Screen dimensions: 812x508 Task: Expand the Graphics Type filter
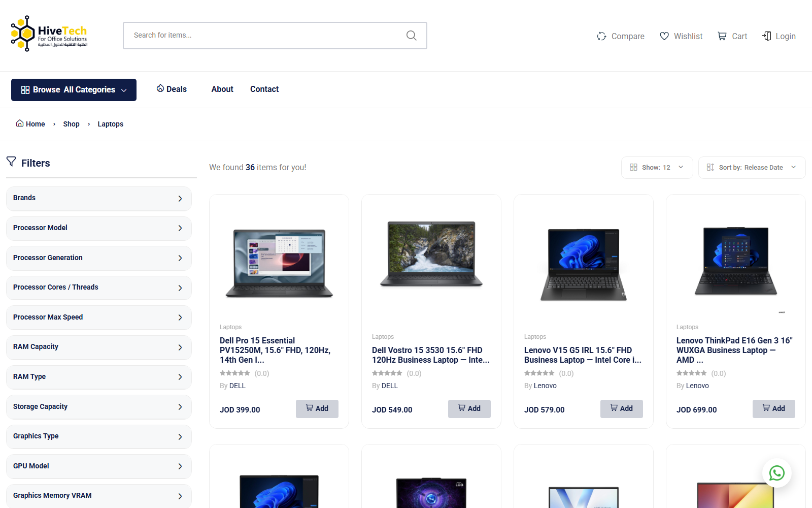99,436
